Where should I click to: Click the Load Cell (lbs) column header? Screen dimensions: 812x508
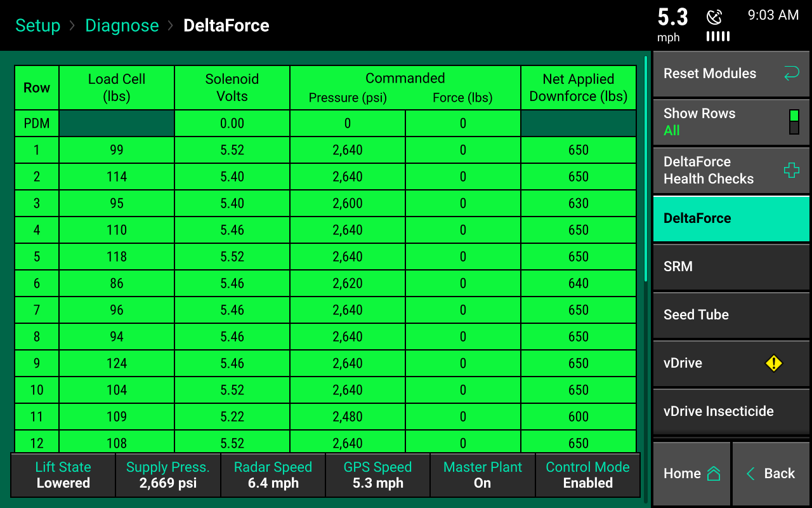117,88
